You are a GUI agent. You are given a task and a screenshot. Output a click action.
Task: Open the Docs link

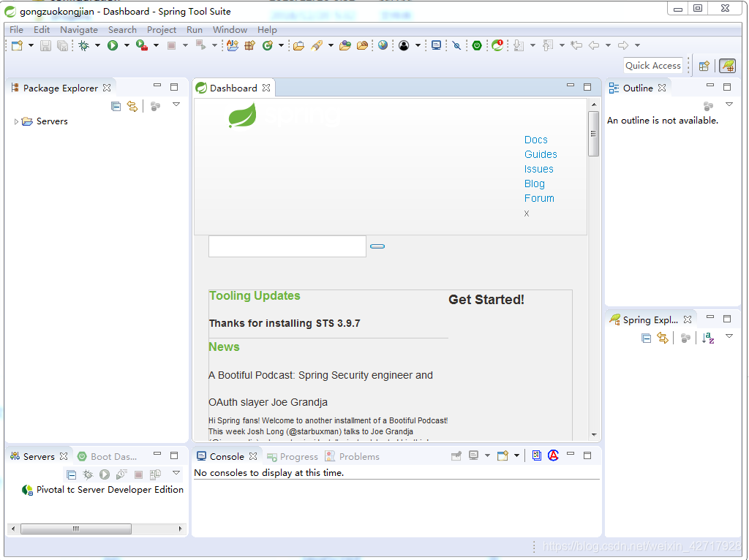tap(536, 140)
